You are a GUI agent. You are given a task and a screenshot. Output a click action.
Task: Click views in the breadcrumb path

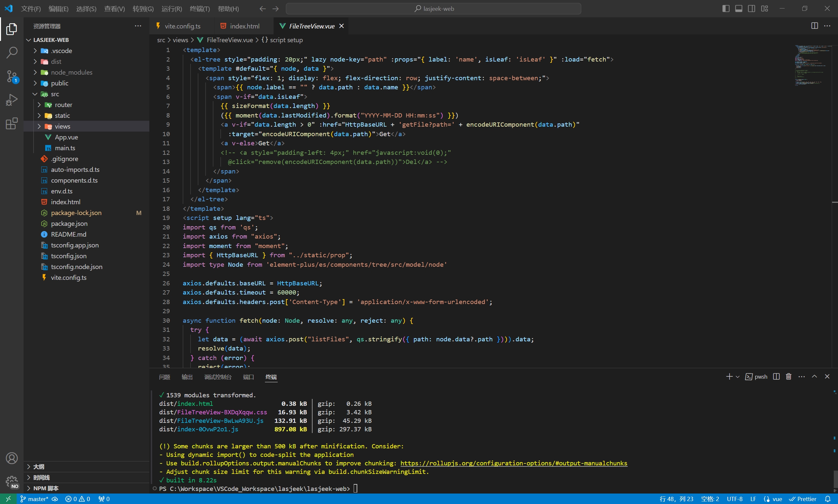coord(180,40)
